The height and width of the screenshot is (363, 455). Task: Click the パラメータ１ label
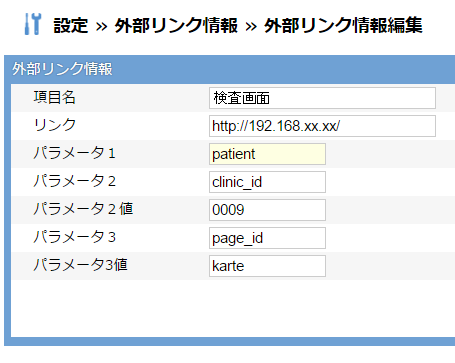tap(74, 153)
